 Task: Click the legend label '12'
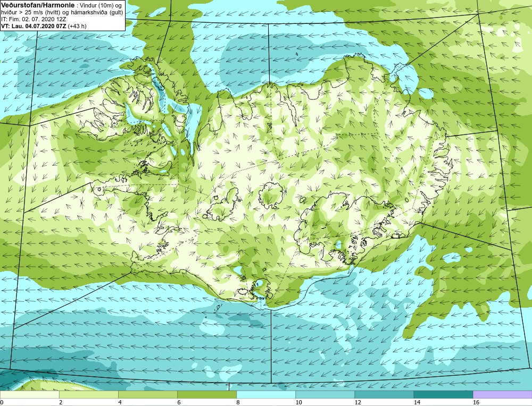(x=358, y=402)
